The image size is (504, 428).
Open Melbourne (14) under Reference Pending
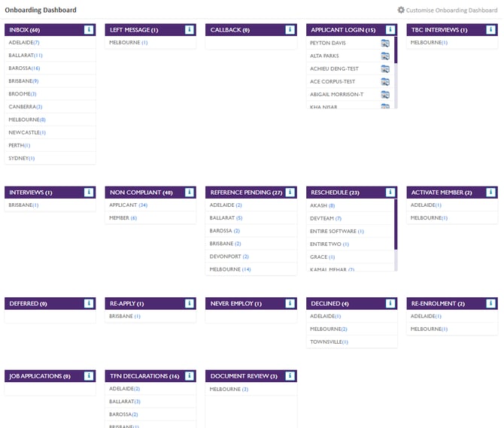(x=230, y=269)
